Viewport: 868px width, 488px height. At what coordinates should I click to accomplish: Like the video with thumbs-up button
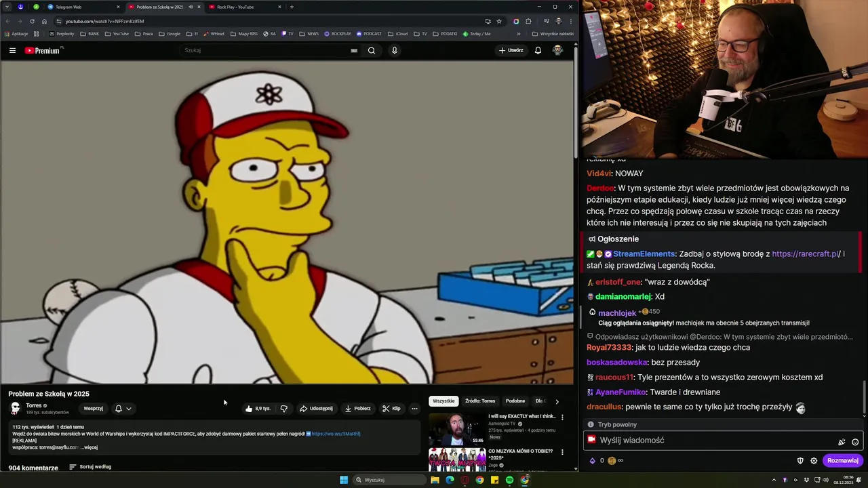258,409
